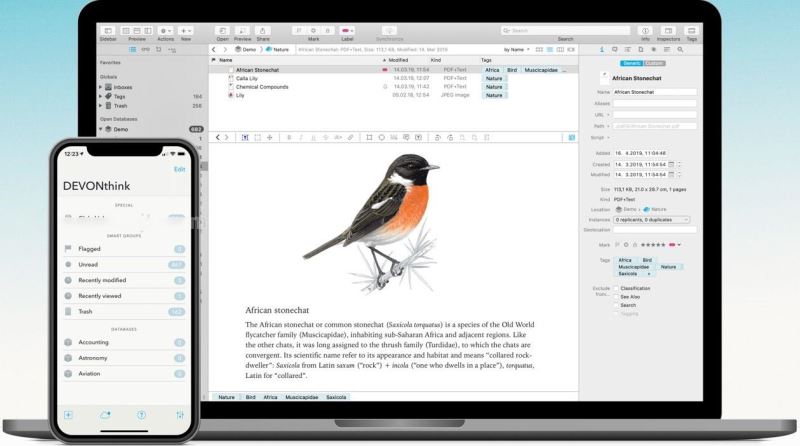Expand the Tags group in sidebar
This screenshot has width=800, height=446.
click(x=101, y=96)
